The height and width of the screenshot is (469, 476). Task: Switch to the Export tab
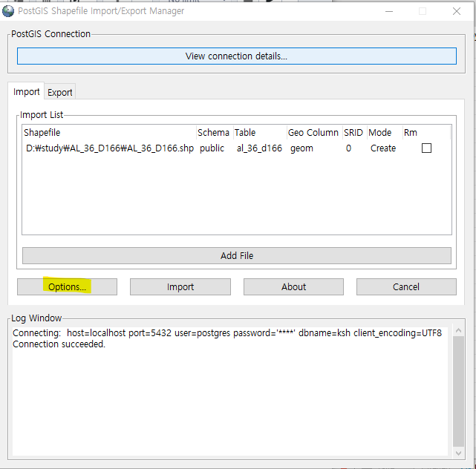point(60,92)
